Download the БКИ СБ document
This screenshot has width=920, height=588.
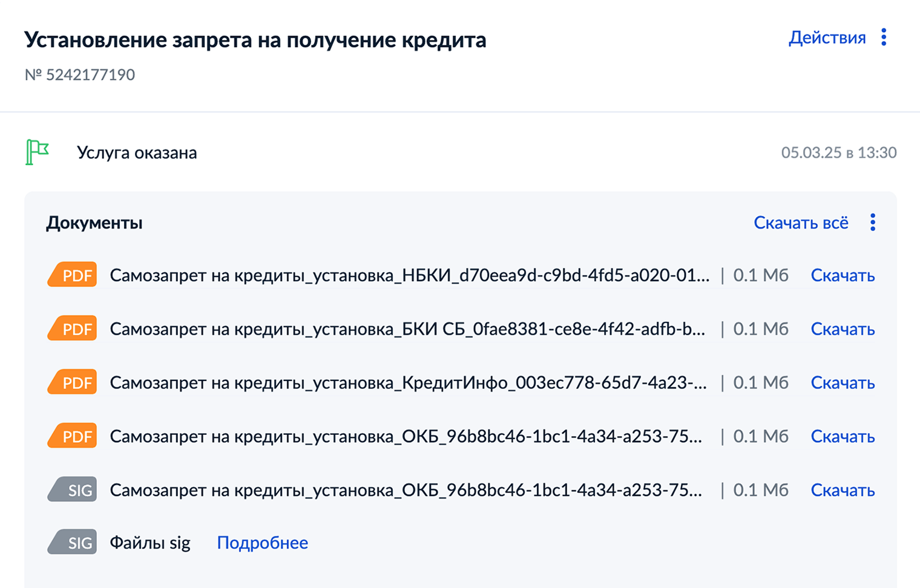[843, 328]
